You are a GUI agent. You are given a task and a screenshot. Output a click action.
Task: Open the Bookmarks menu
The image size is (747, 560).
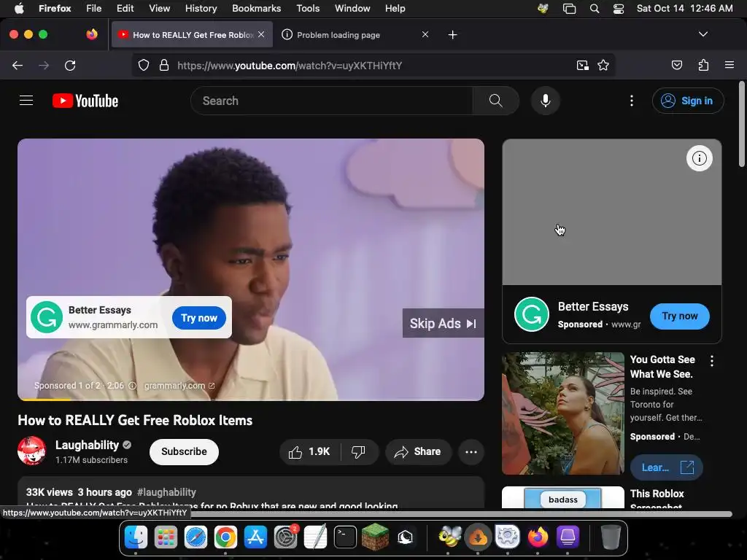(x=256, y=9)
